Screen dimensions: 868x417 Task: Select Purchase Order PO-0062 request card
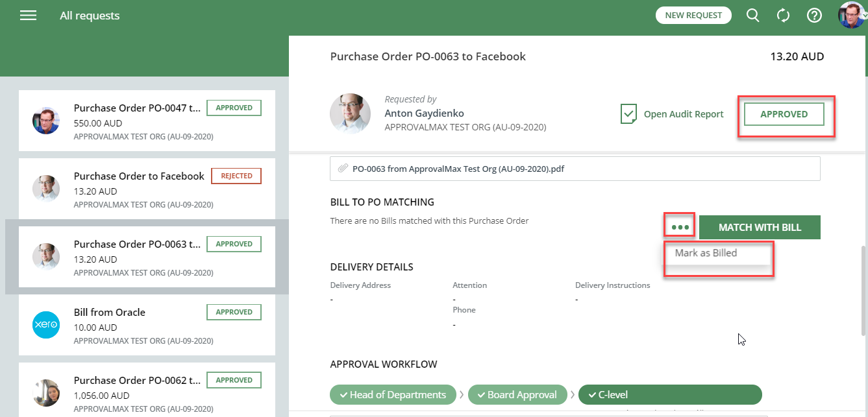coord(147,390)
